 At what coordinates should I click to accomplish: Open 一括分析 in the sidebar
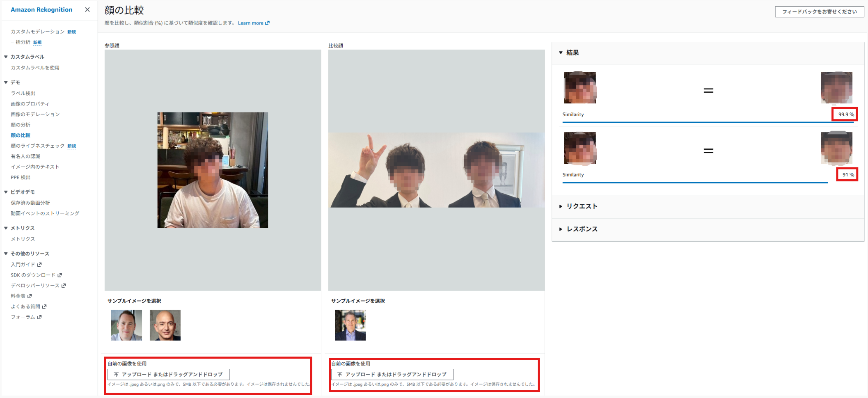pos(21,42)
